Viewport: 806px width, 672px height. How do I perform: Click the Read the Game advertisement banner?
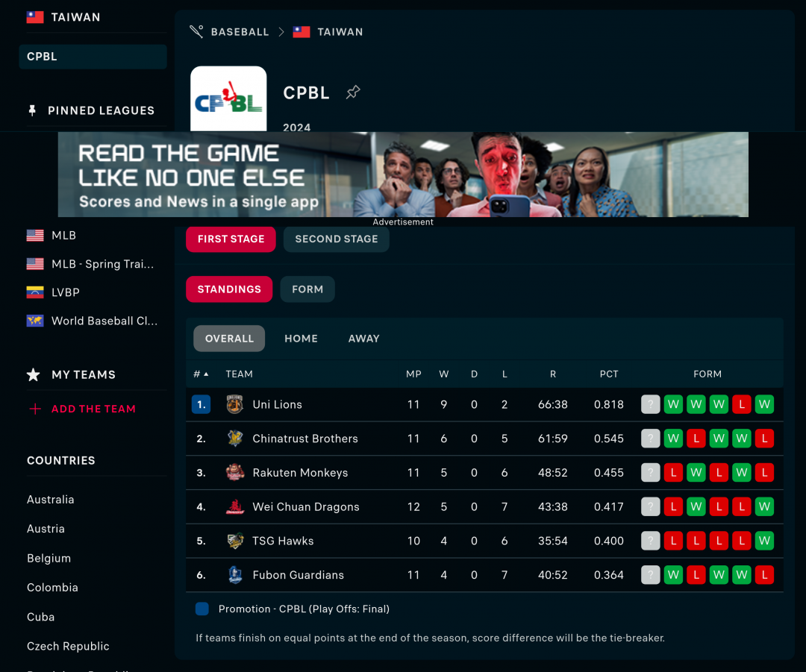(403, 175)
